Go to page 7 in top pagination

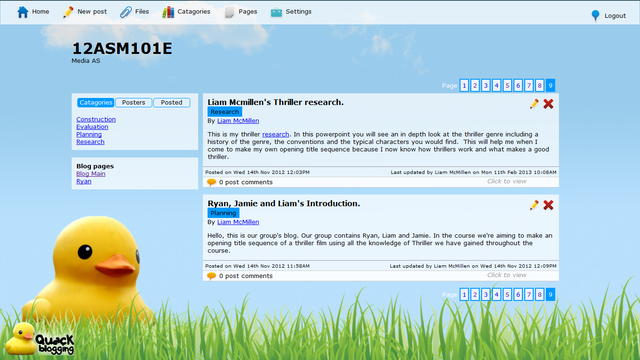(x=529, y=85)
